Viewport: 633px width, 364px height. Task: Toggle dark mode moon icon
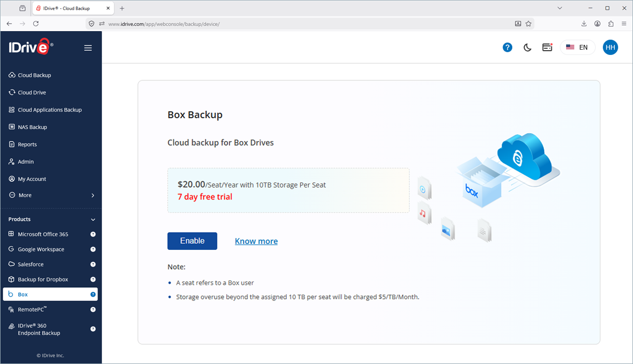coord(527,47)
